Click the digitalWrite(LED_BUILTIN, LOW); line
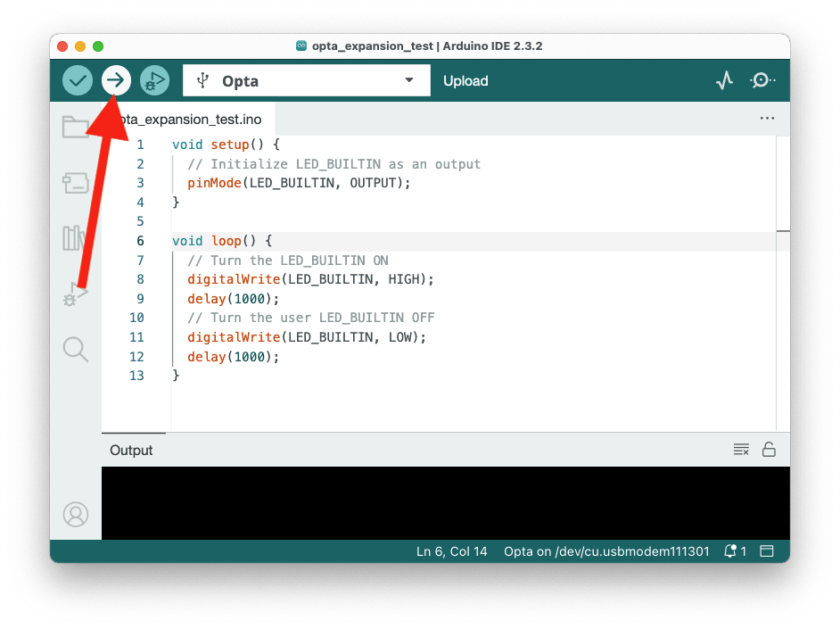The width and height of the screenshot is (840, 629). pyautogui.click(x=307, y=337)
